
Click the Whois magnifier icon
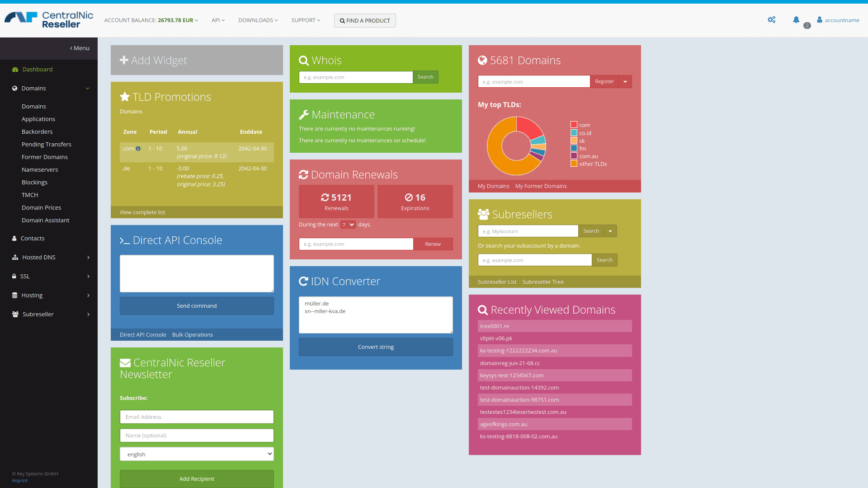point(303,60)
